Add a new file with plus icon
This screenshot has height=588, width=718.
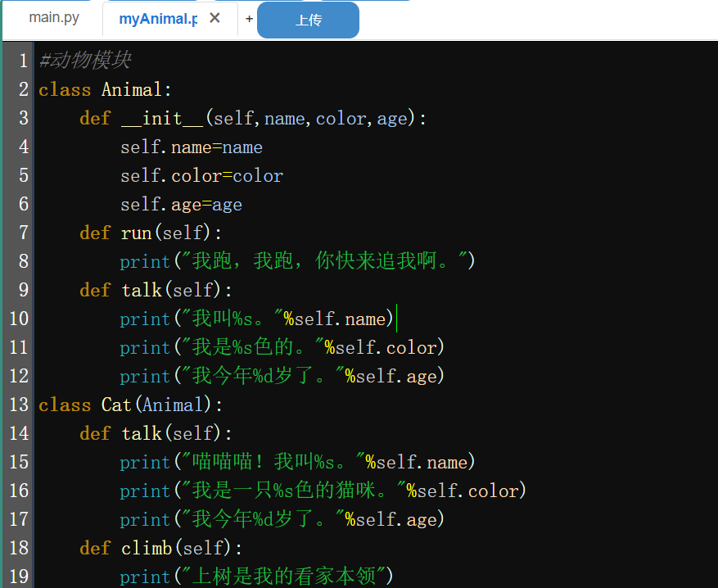pyautogui.click(x=249, y=19)
